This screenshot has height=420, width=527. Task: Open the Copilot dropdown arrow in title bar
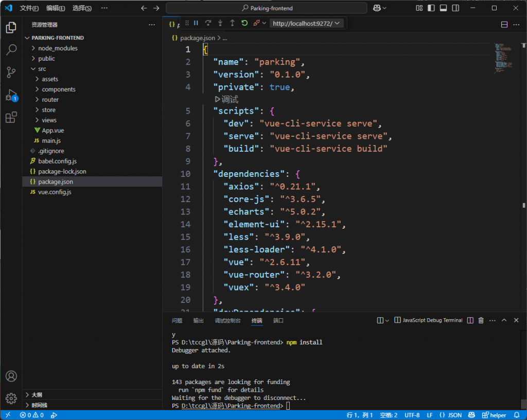pyautogui.click(x=384, y=8)
